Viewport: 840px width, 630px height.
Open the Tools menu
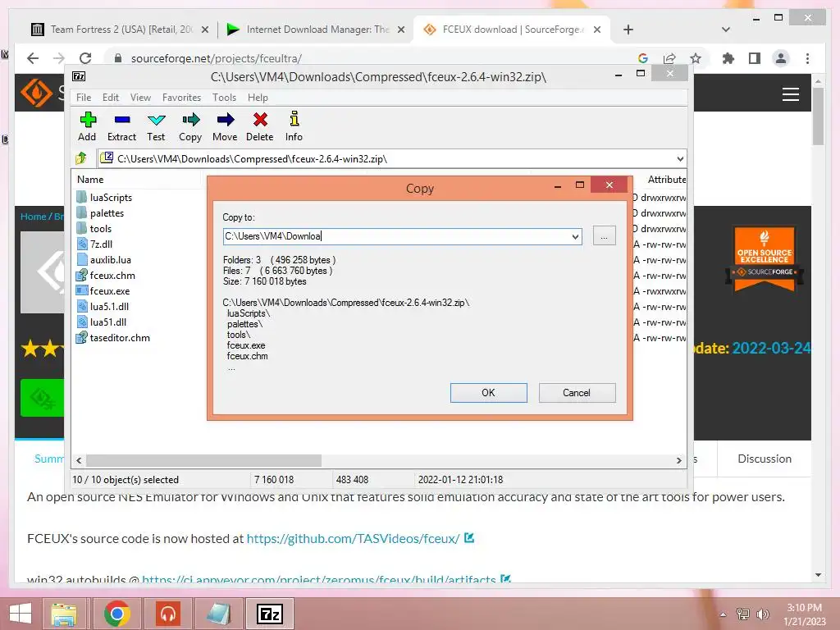[x=224, y=98]
